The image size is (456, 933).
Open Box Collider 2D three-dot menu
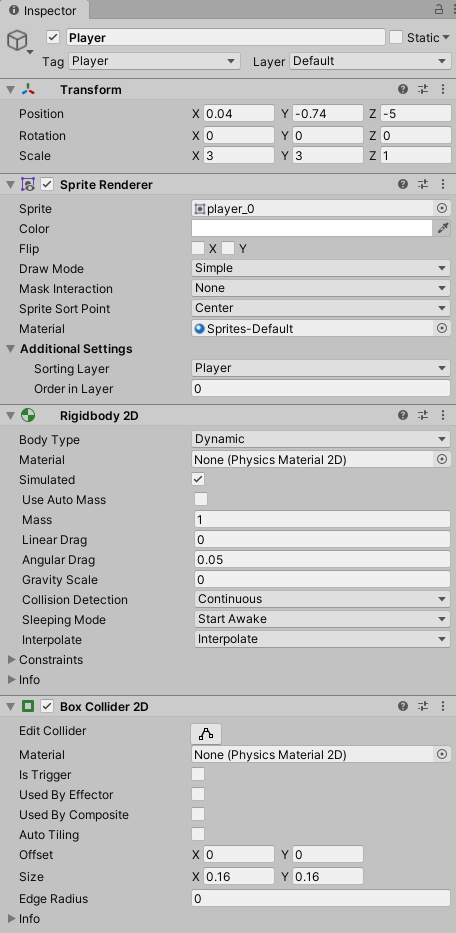pyautogui.click(x=443, y=706)
